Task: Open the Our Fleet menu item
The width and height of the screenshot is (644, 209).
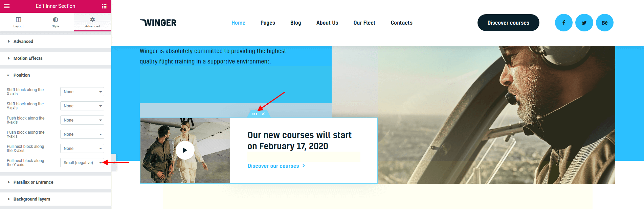Action: [364, 23]
